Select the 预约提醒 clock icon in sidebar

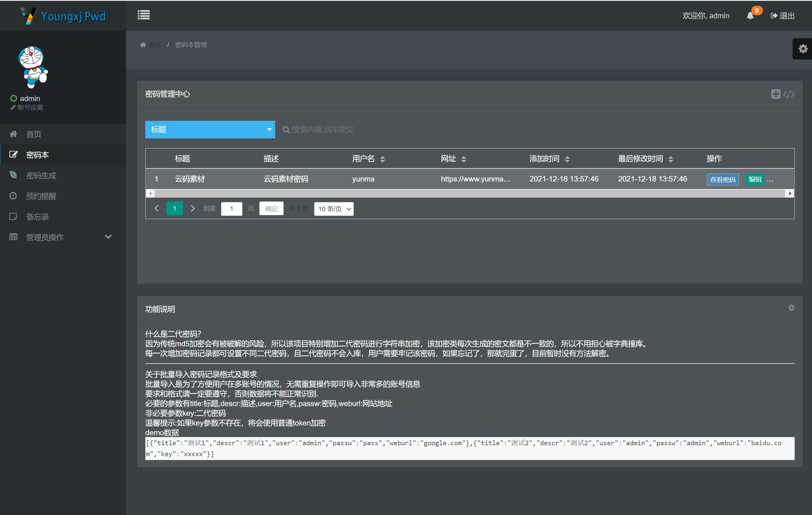pos(13,196)
